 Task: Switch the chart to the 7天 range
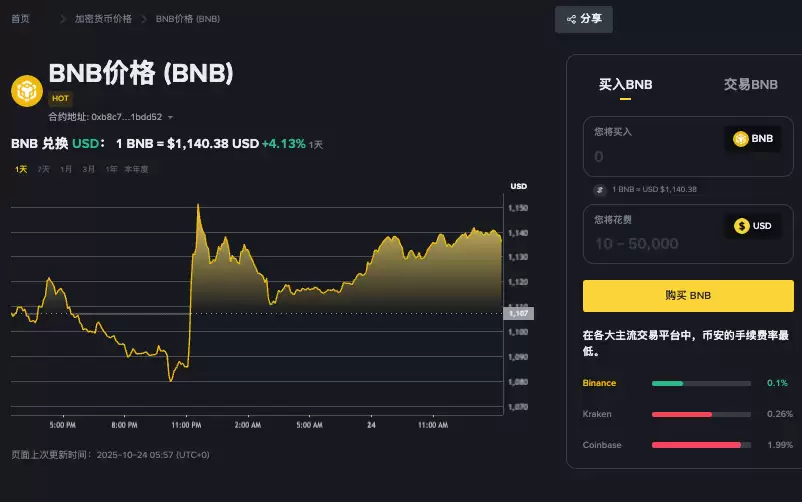pos(43,169)
